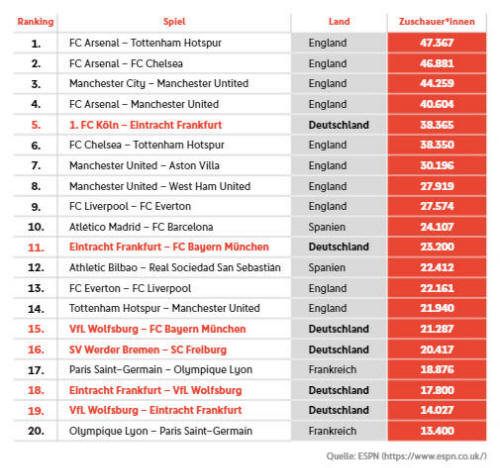Select the 1. FC Köln – Eintracht Frankfurt match
500x468 pixels.
tap(145, 125)
